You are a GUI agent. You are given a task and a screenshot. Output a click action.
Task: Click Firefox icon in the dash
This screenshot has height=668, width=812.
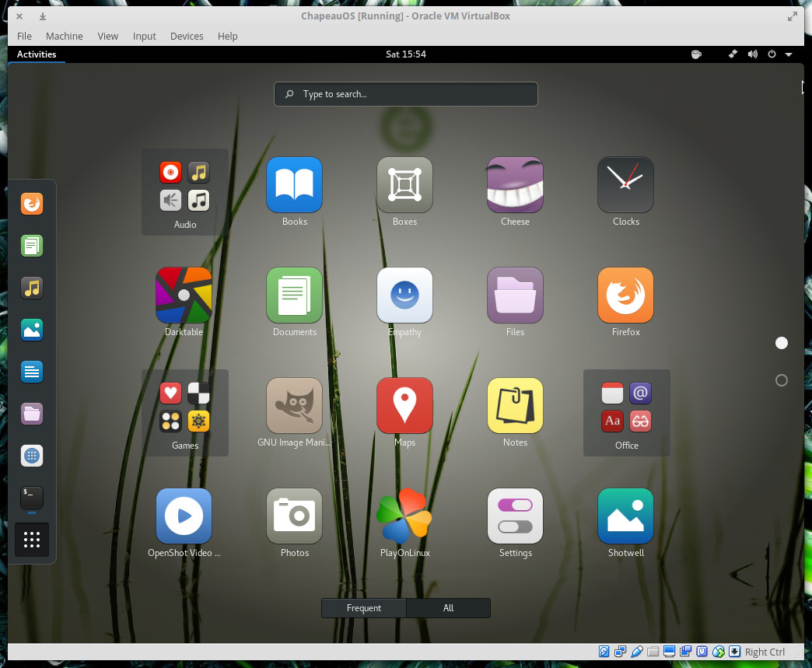click(32, 204)
